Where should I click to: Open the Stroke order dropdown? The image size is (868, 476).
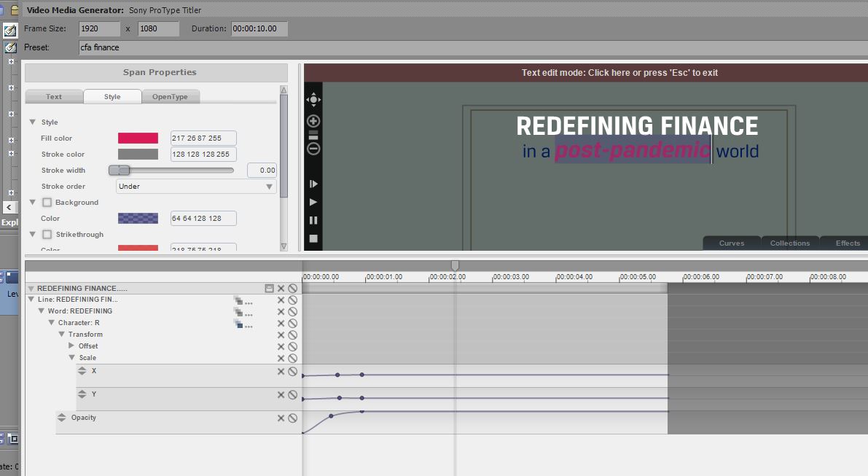(196, 187)
